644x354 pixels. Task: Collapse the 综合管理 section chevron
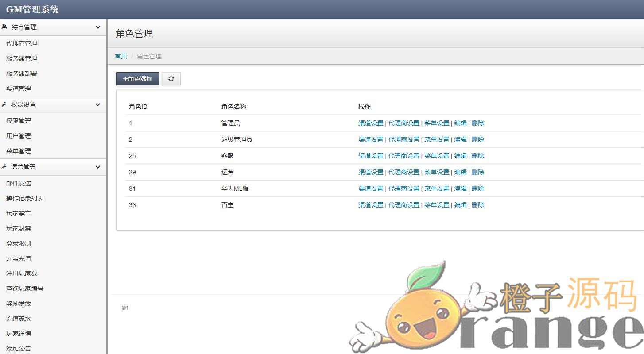pyautogui.click(x=98, y=27)
